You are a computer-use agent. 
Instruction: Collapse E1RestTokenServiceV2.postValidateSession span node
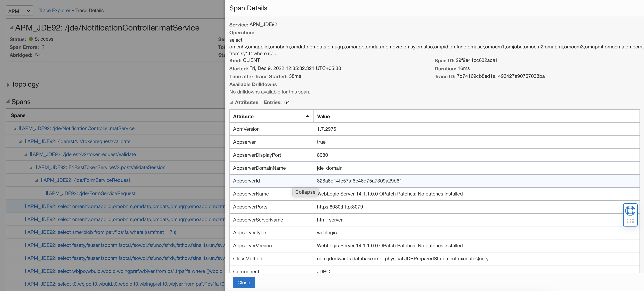pos(31,167)
